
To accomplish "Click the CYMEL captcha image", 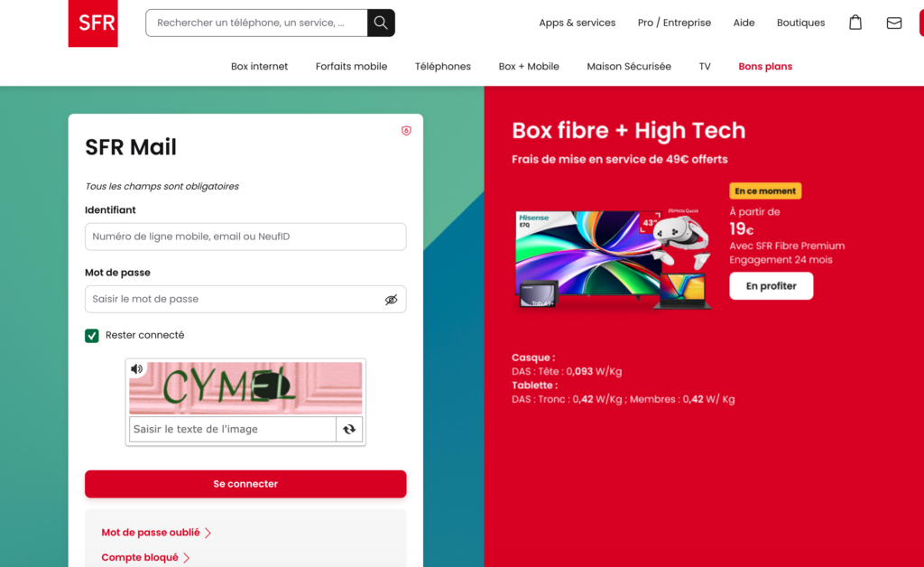I will tap(245, 388).
